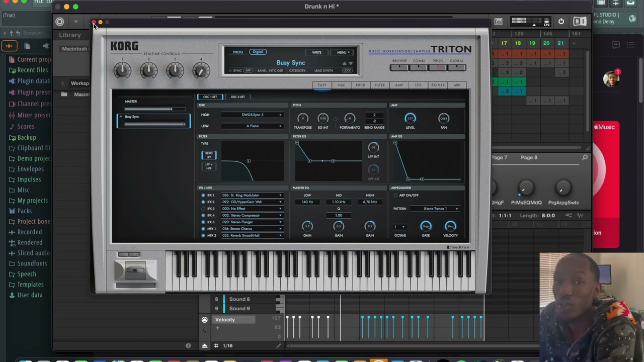Switch to the FILTER tab

click(380, 85)
